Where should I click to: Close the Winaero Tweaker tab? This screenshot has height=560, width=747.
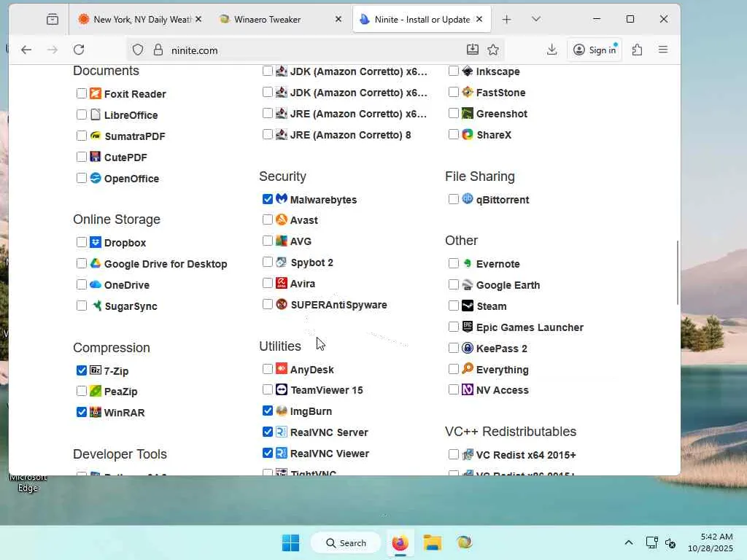[x=338, y=19]
